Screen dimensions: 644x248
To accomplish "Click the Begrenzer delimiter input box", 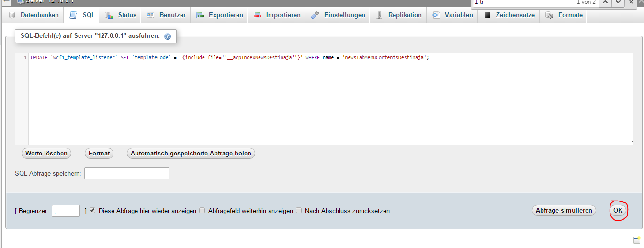I will [66, 211].
